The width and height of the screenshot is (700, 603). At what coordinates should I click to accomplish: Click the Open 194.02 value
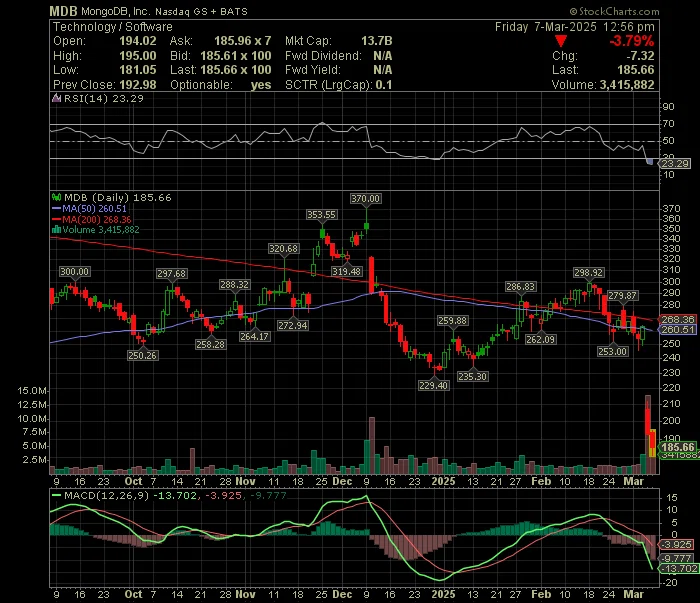138,41
